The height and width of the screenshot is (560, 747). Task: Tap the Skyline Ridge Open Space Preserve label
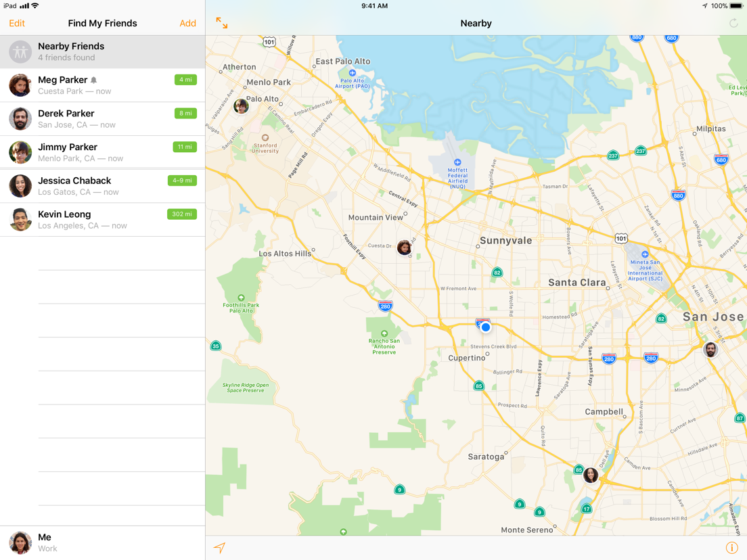(x=246, y=388)
